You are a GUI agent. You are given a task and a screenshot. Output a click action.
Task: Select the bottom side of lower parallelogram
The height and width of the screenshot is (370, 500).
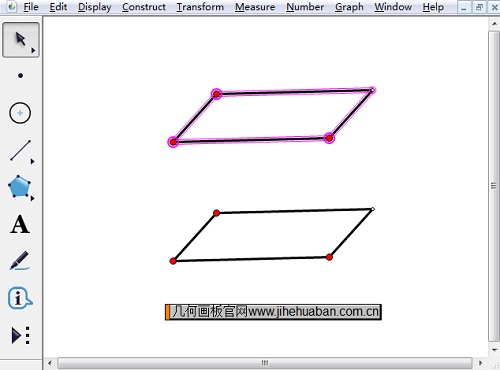coord(251,259)
